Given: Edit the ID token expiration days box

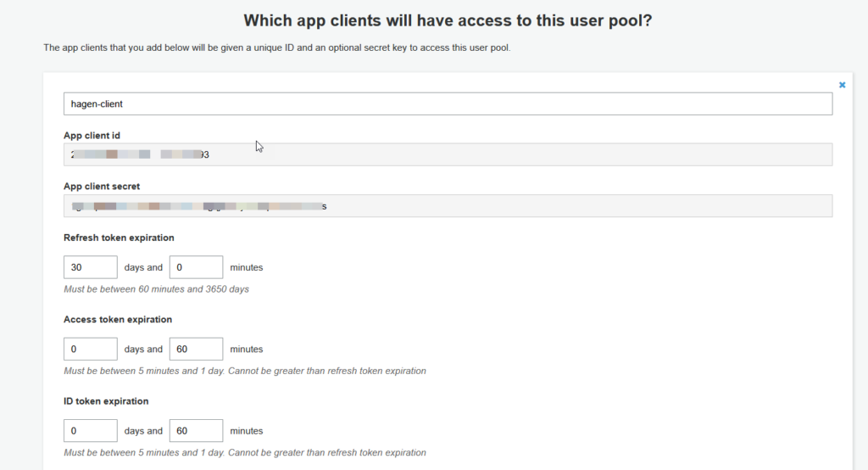Looking at the screenshot, I should coord(90,430).
